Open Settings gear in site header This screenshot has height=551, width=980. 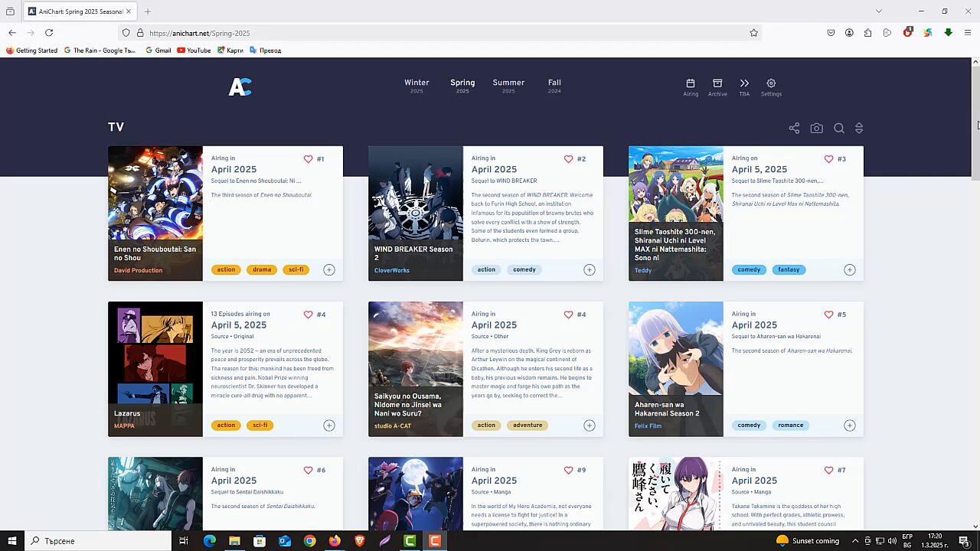click(x=771, y=83)
